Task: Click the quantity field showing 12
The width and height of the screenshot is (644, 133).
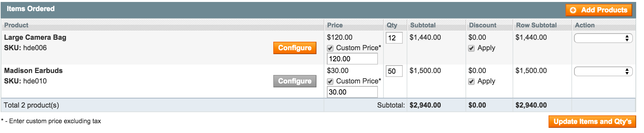Action: 394,38
